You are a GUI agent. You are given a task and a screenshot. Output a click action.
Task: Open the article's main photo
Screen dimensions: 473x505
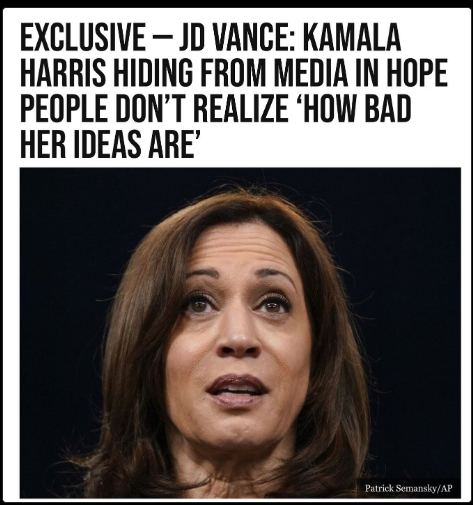point(240,332)
